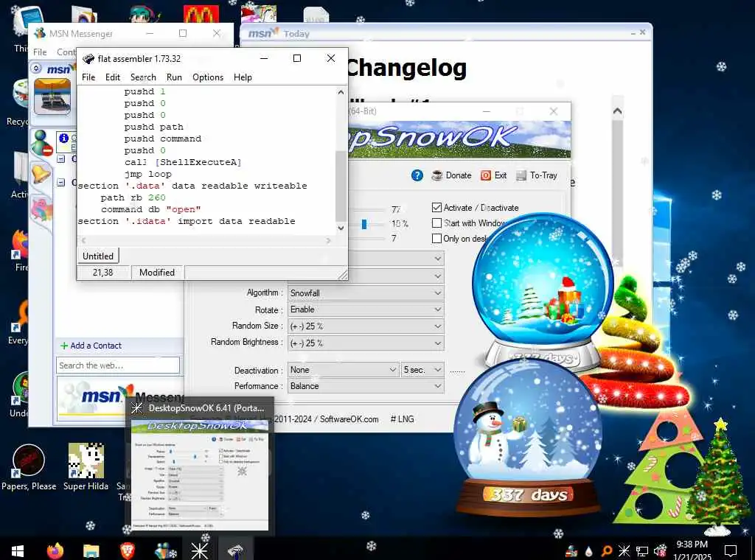This screenshot has height=560, width=755.
Task: Click the SoftwareOK.com link in DesktopSnowOK
Action: coord(349,419)
